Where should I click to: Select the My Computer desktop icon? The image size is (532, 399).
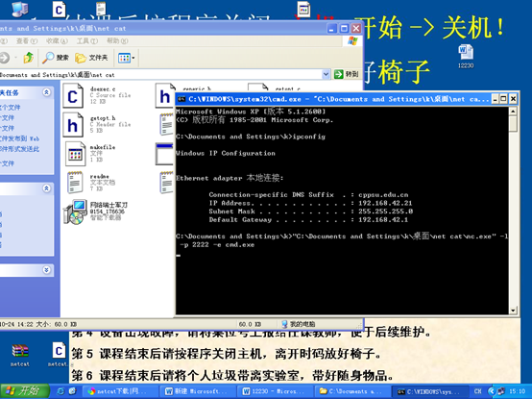pyautogui.click(x=19, y=9)
